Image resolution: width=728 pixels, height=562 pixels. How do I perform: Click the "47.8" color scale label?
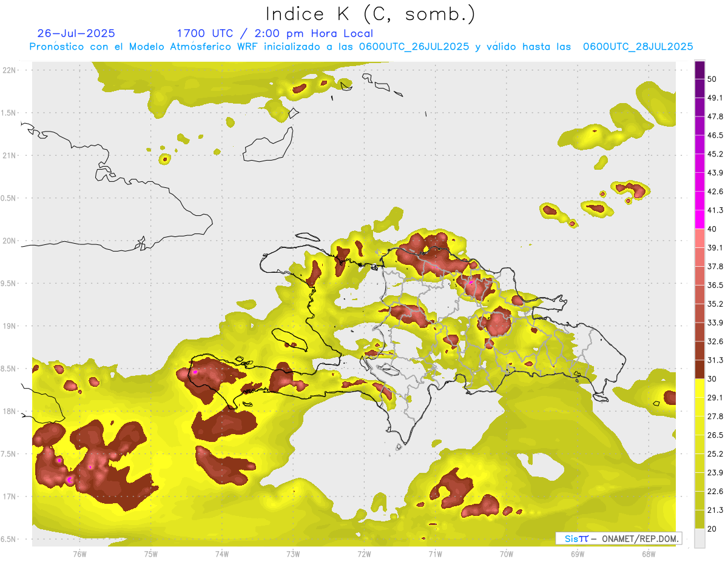[715, 117]
